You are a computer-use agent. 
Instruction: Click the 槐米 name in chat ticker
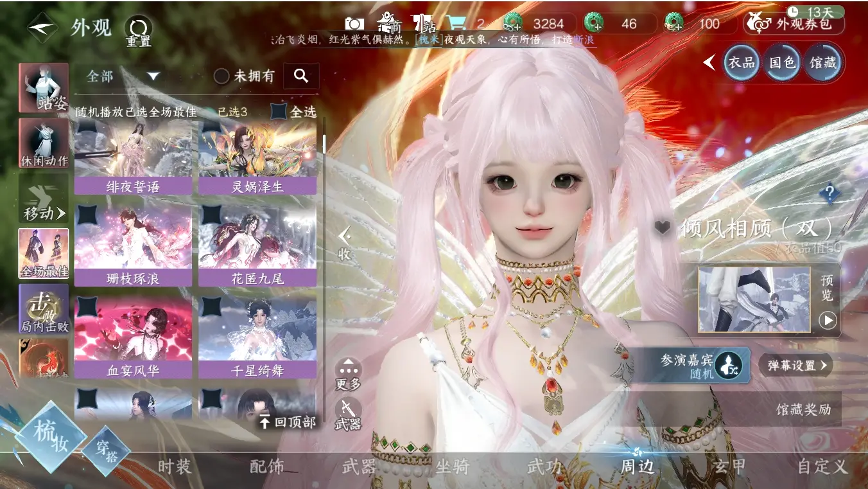click(429, 40)
